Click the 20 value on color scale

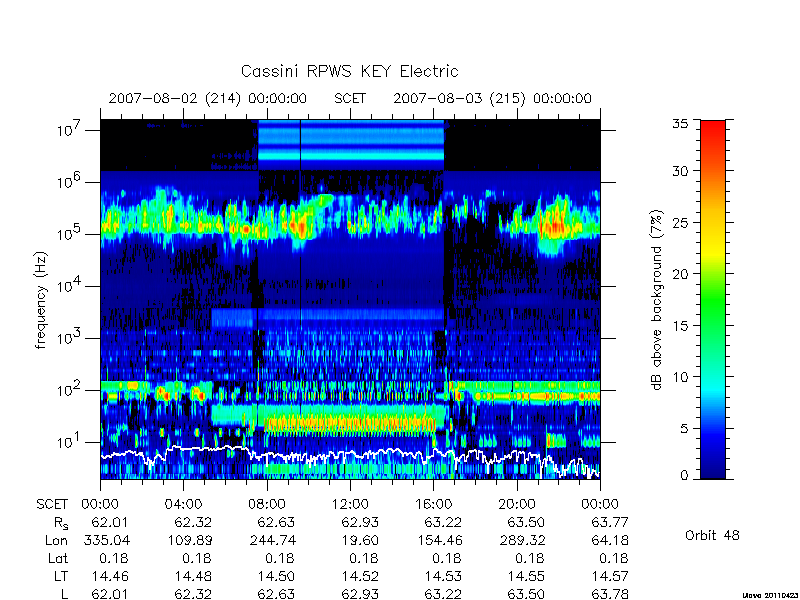pyautogui.click(x=679, y=273)
